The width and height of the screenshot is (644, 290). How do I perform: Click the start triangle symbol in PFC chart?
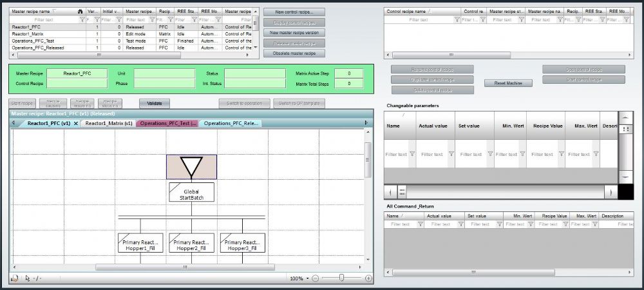click(191, 167)
